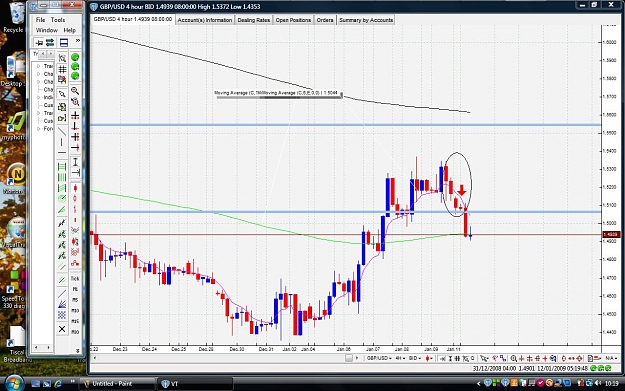The image size is (625, 391).
Task: Open the Tools menu
Action: tap(58, 20)
